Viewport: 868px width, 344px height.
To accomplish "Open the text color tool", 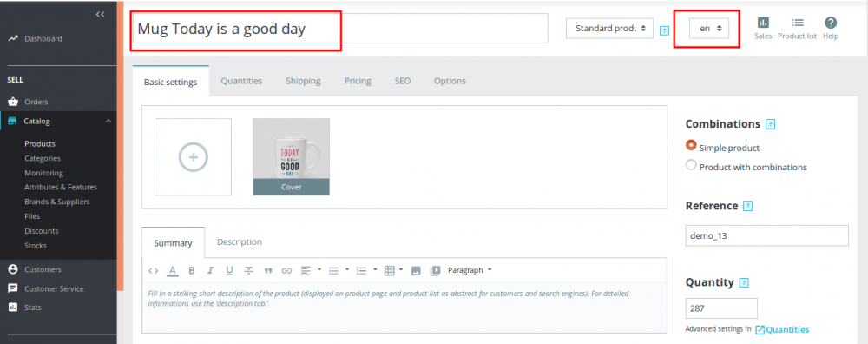I will [x=172, y=271].
